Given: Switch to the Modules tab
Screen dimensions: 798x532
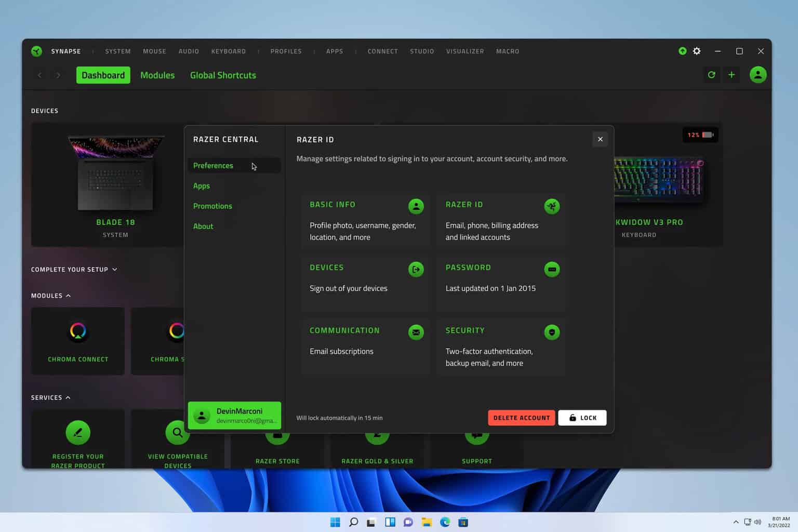Looking at the screenshot, I should pos(157,75).
